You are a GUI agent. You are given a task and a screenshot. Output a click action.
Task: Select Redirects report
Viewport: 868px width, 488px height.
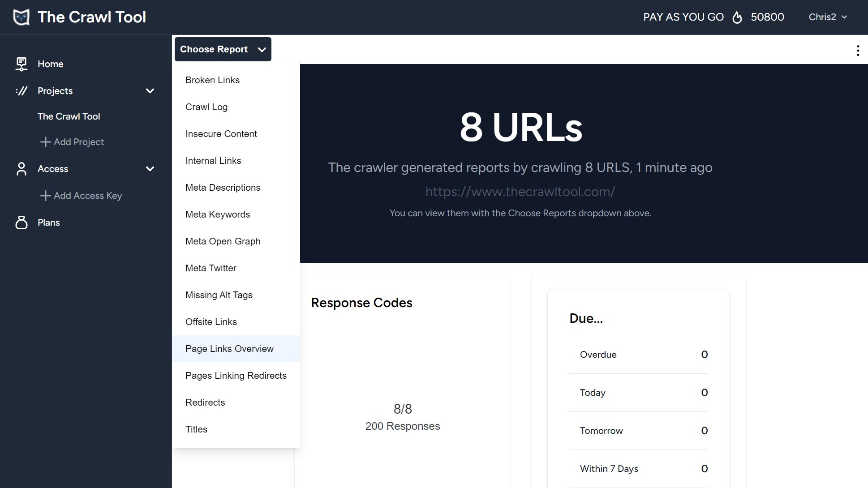coord(236,402)
